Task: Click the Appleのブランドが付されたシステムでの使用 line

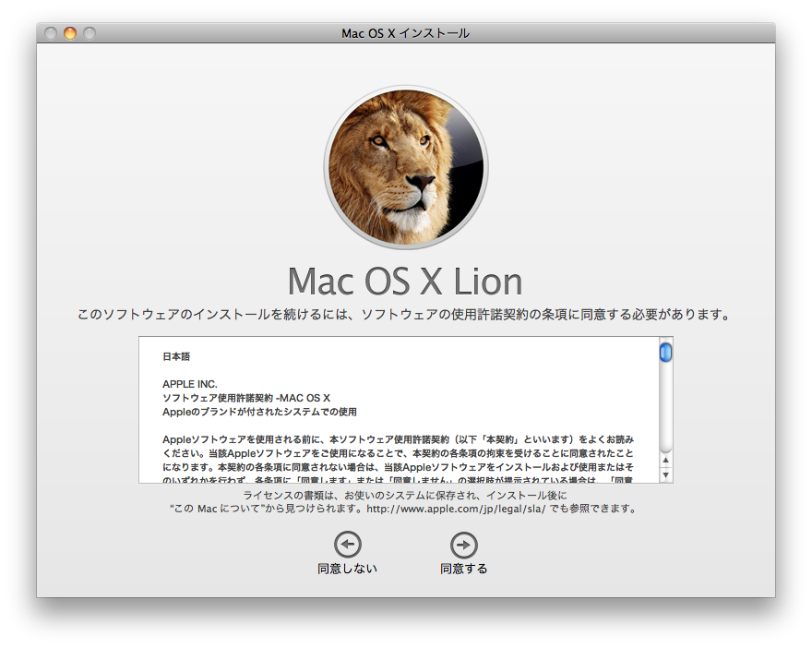Action: coord(259,412)
